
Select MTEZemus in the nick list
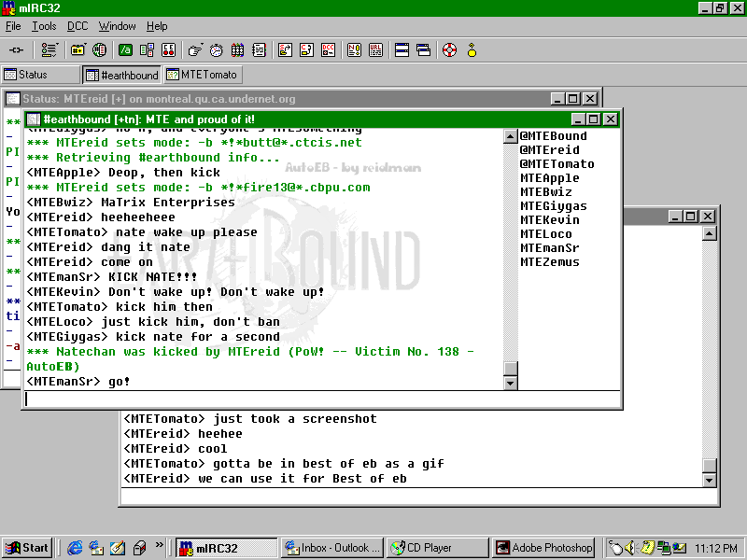[549, 262]
